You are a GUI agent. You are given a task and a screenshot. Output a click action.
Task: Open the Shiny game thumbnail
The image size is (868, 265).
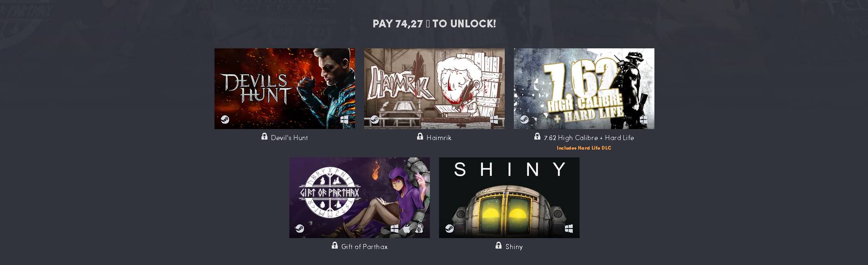[x=509, y=197]
